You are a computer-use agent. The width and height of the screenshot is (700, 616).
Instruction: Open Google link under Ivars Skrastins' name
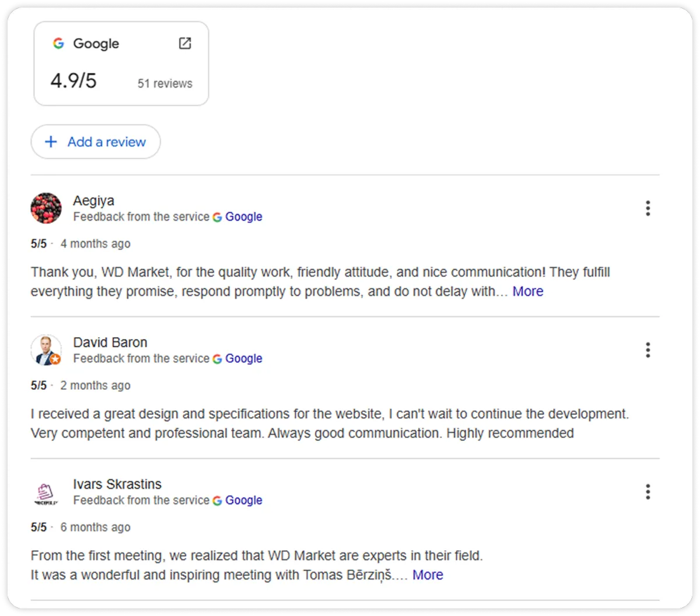click(x=244, y=501)
